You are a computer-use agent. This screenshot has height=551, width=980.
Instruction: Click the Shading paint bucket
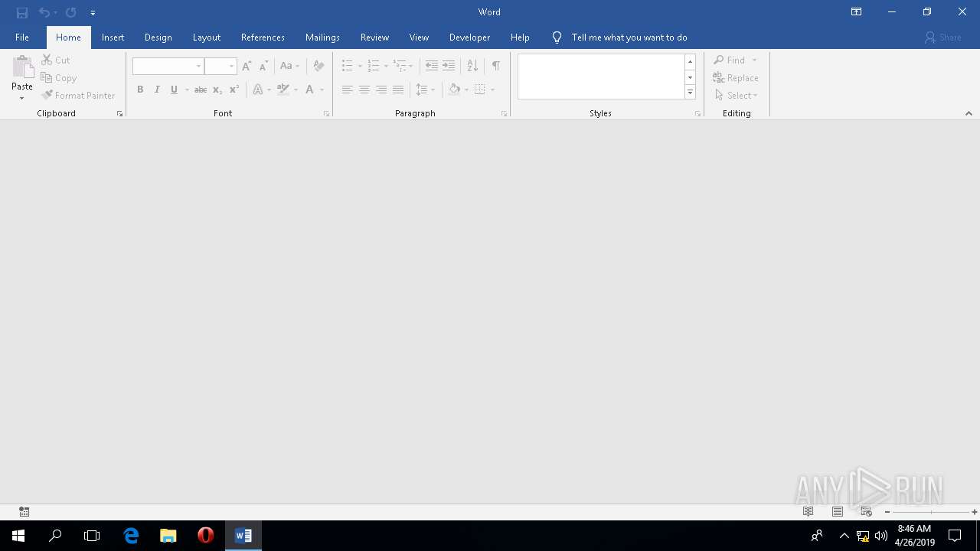tap(455, 90)
